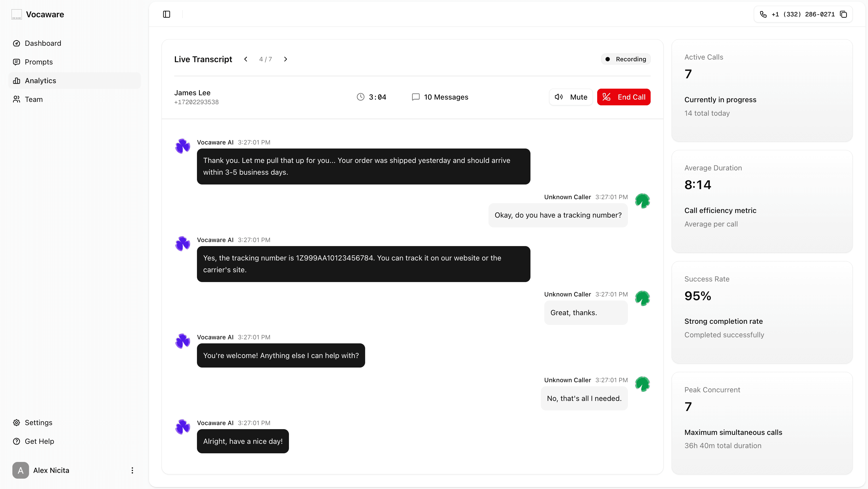Screen dimensions: 868x489
Task: Click the Settings gear icon
Action: click(16, 422)
